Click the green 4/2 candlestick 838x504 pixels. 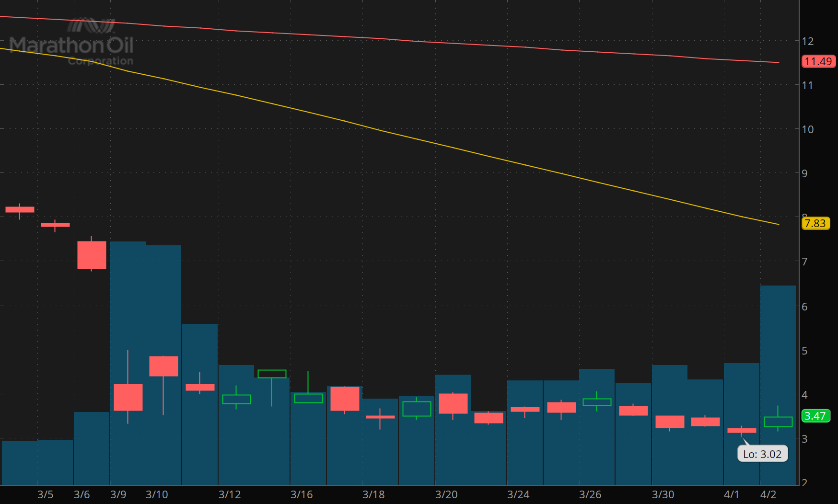pos(778,422)
